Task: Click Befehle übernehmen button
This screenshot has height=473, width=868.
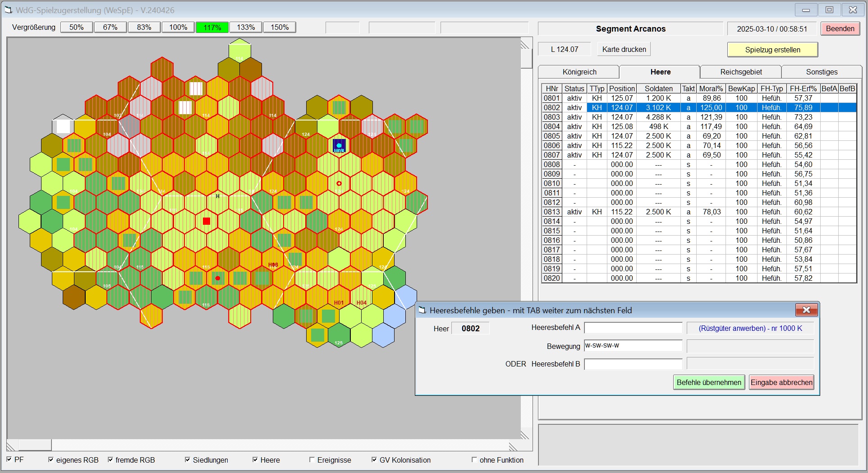Action: pyautogui.click(x=709, y=382)
